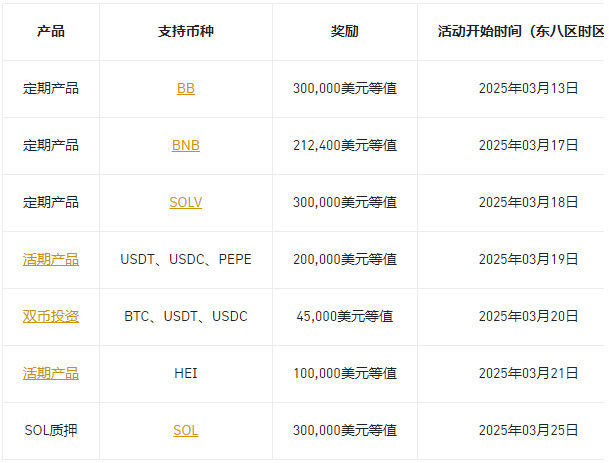Click the BNB coin link
Image resolution: width=609 pixels, height=463 pixels.
click(x=186, y=145)
